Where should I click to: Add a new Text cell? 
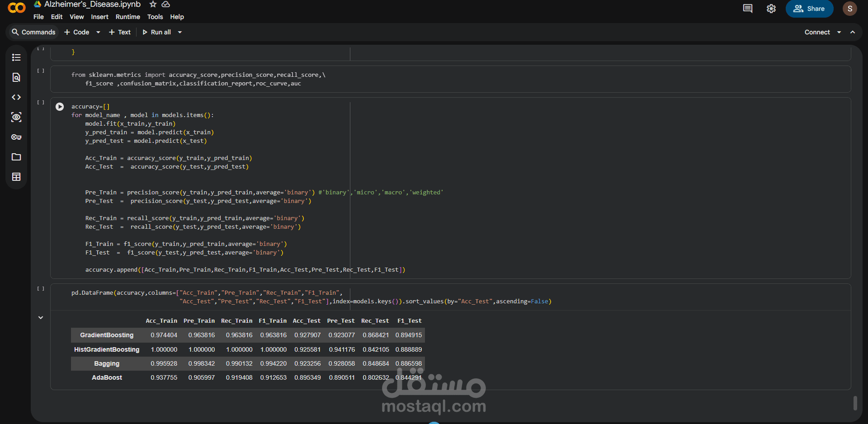[120, 32]
